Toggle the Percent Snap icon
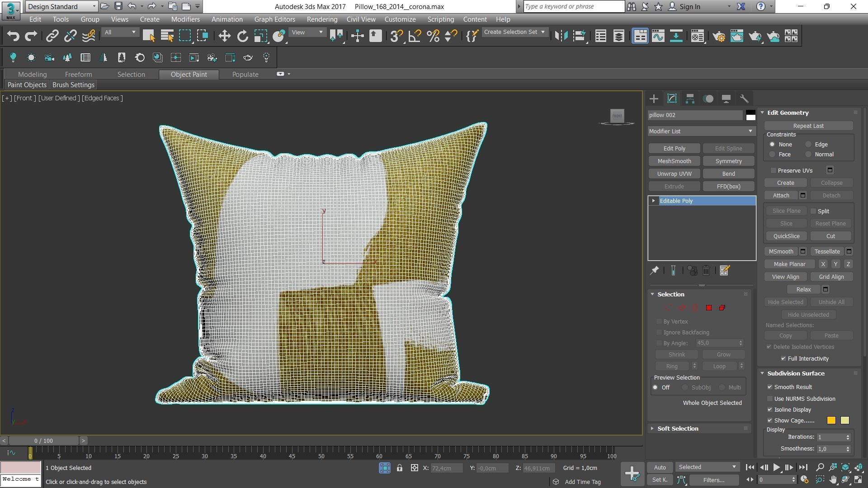Screen dimensions: 868x488 [x=433, y=36]
